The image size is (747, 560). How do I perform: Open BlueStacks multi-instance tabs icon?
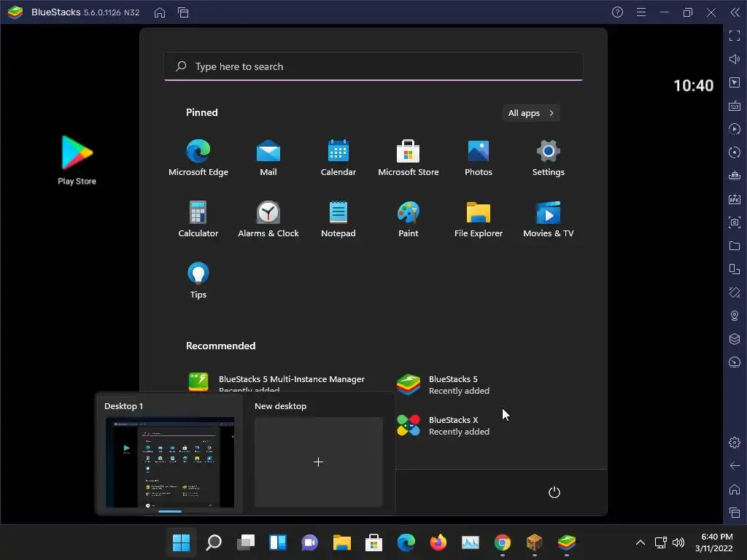(183, 12)
